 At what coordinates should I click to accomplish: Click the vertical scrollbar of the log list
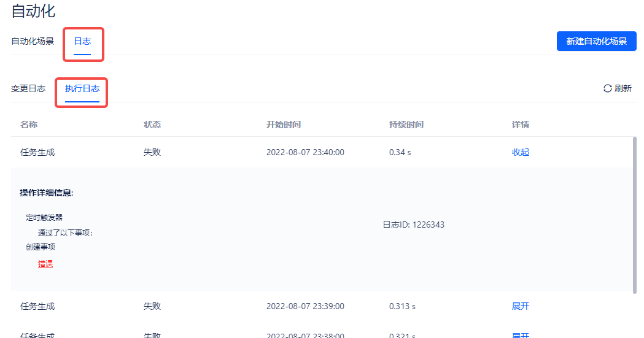tap(634, 215)
